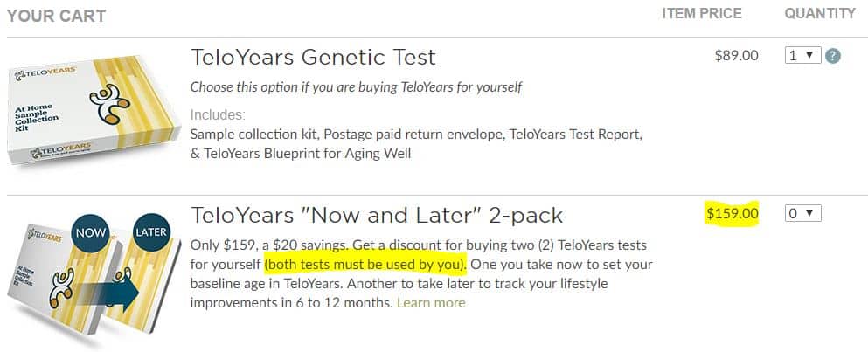Screen dimensions: 868x352
Task: Click the $89.00 item price
Action: coord(736,55)
